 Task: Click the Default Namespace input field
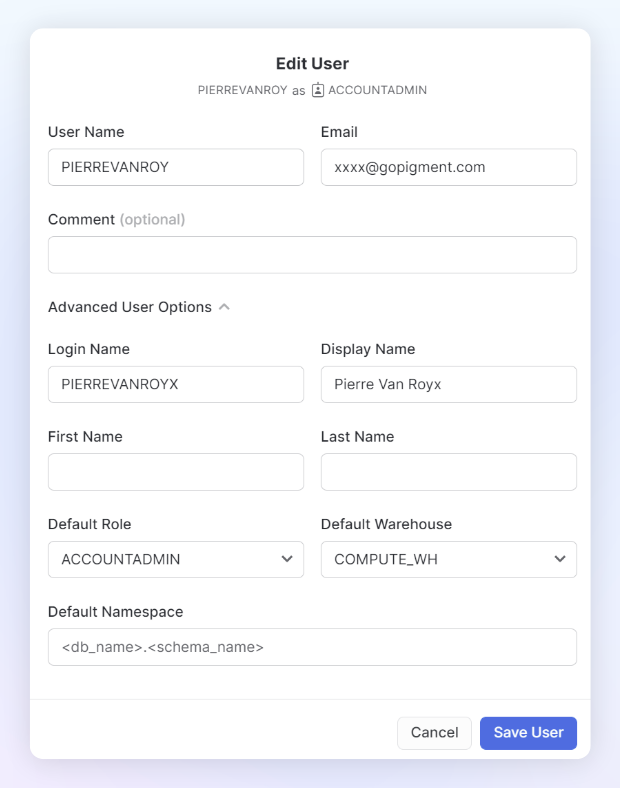312,647
